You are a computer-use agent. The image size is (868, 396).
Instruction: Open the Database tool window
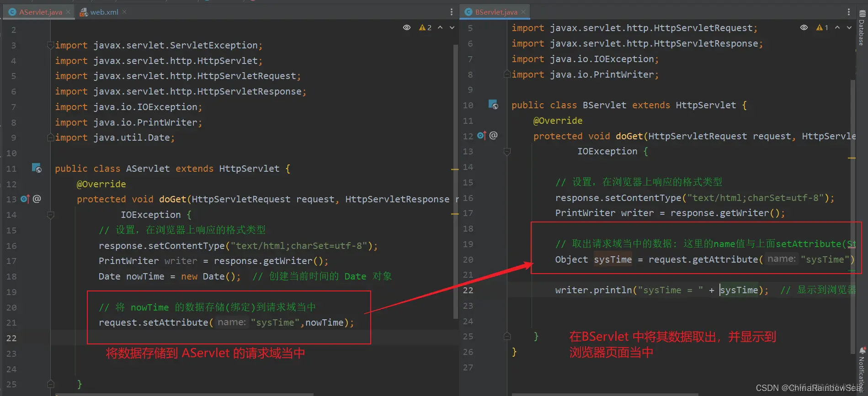(x=862, y=27)
